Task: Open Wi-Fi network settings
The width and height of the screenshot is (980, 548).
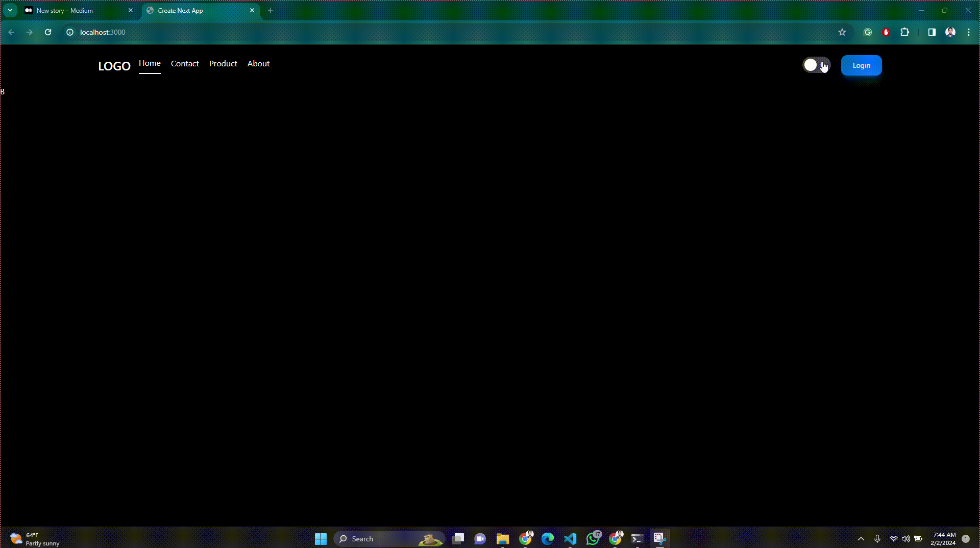Action: click(894, 539)
